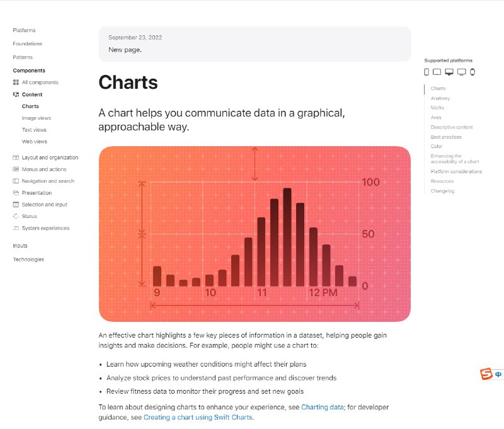Collapse the Content category in sidebar
The image size is (504, 429).
tap(32, 94)
